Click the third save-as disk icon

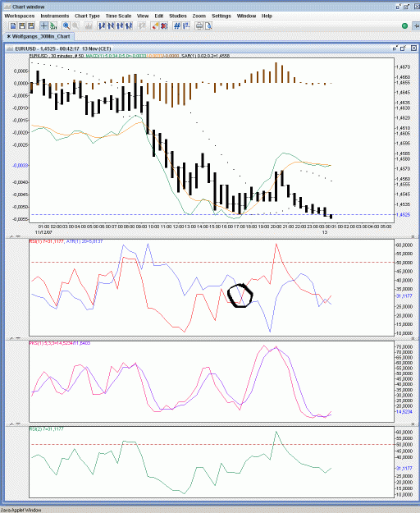[x=31, y=25]
